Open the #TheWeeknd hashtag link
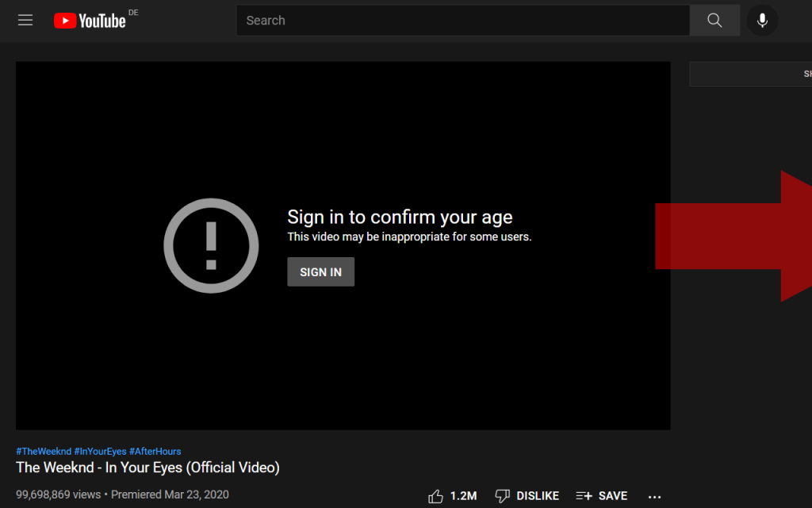 (x=41, y=451)
